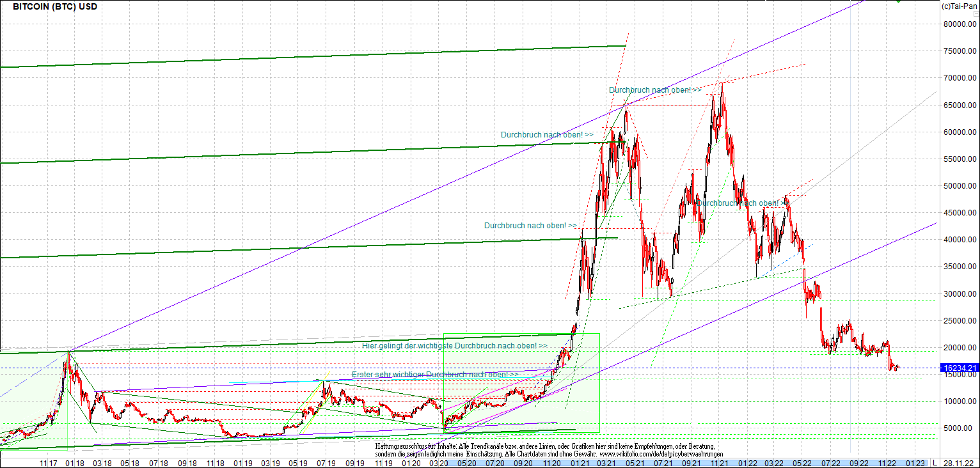Select the 30000.00 price axis label

(960, 294)
